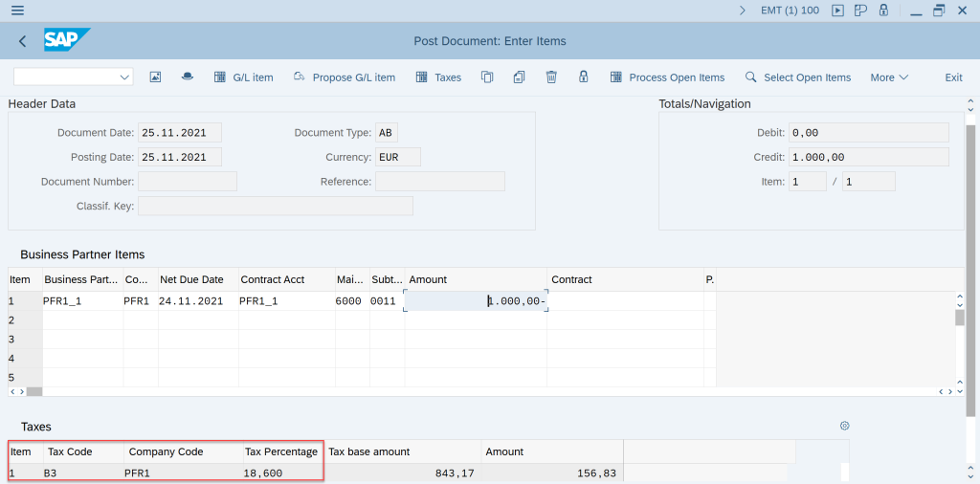Screen dimensions: 980x484
Task: Click the Debit total field
Action: click(869, 132)
